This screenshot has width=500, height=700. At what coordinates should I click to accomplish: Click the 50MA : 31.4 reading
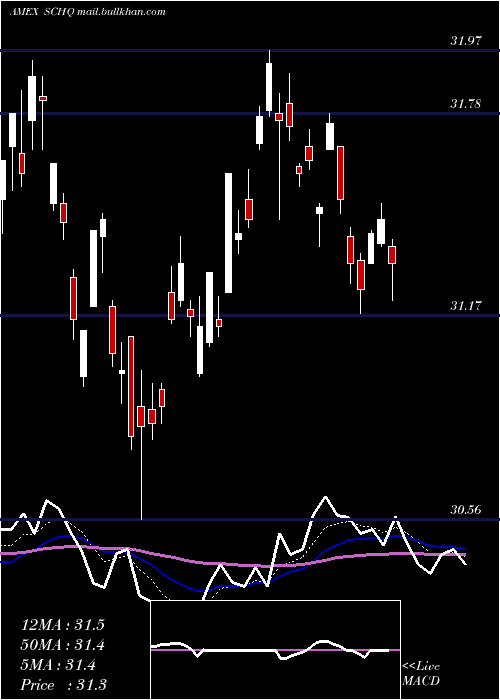pyautogui.click(x=62, y=645)
